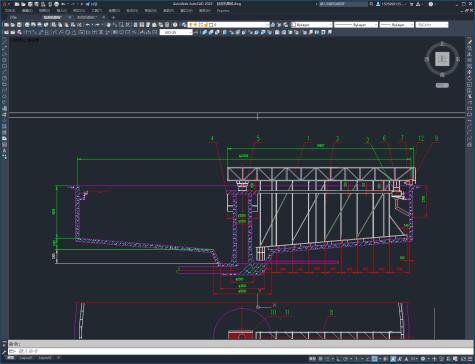Toggle layer lock icon in layer box
Viewport: 475px width, 364px height.
206,25
